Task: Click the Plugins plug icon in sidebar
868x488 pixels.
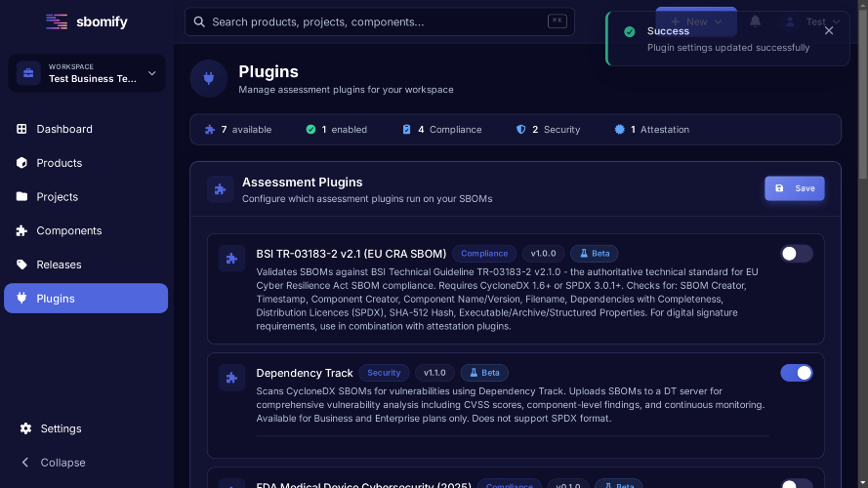Action: click(x=21, y=298)
